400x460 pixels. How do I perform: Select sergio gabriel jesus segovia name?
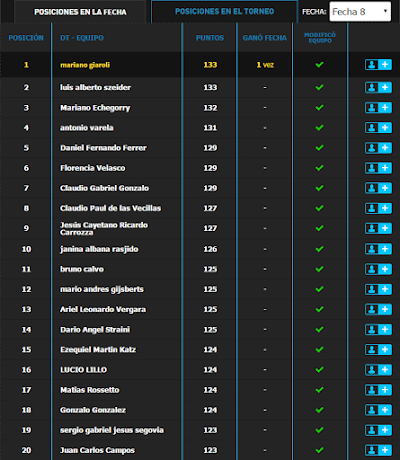click(112, 430)
